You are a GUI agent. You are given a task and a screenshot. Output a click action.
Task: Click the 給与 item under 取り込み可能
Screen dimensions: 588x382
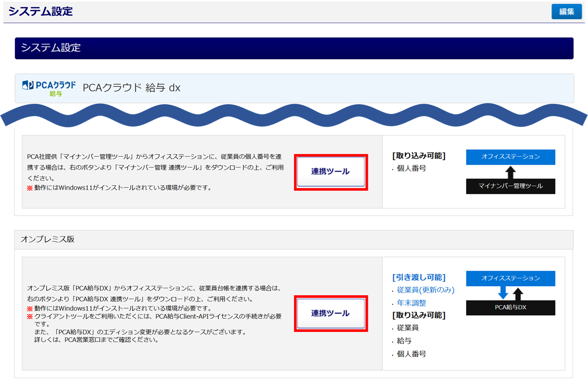(404, 341)
